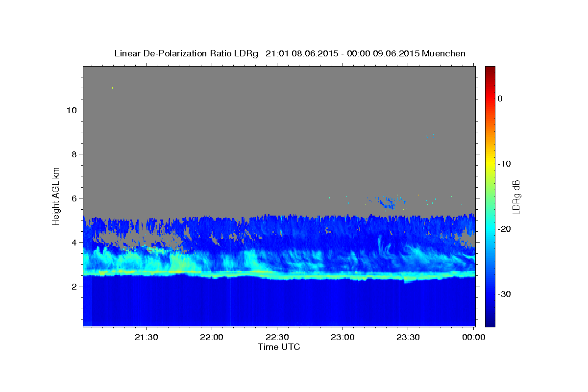Click the 22:00 time axis label
The image size is (588, 392).
coord(212,338)
